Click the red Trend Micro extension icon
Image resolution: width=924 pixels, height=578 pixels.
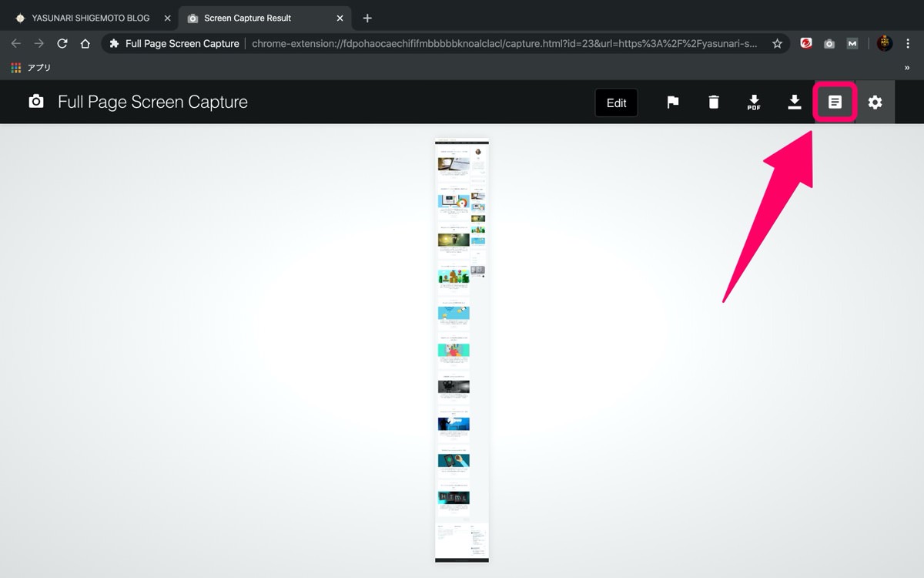pos(806,44)
